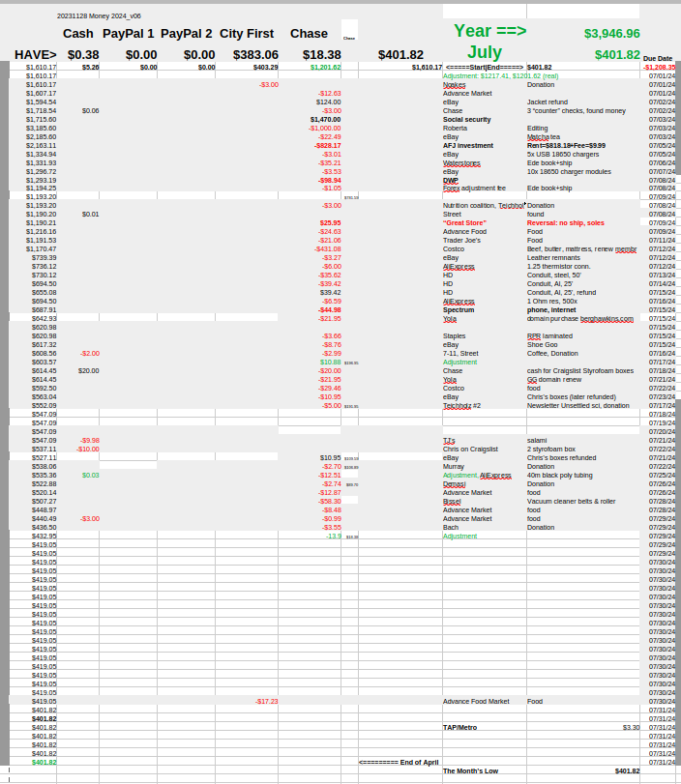Select the red "Great Store" payee

coord(464,223)
